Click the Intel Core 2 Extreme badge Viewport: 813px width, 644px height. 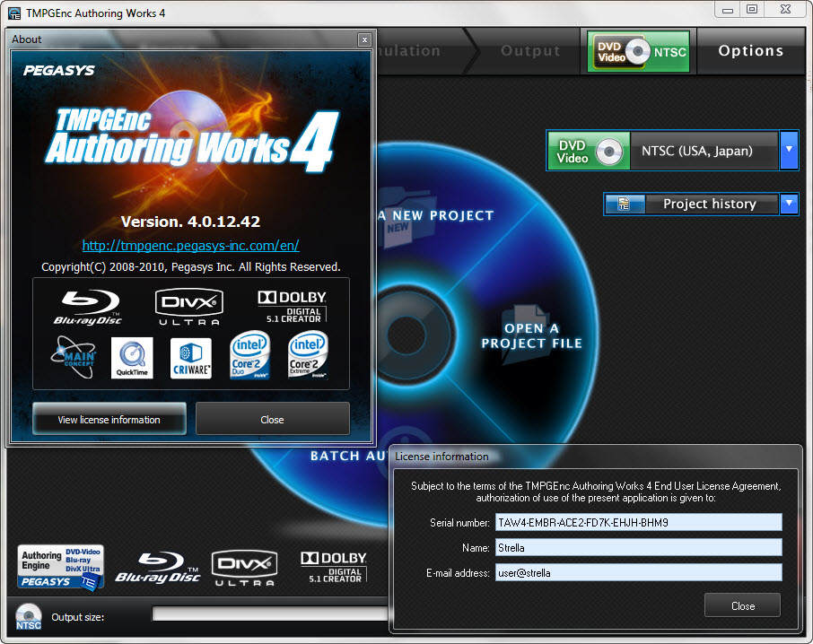[x=308, y=355]
